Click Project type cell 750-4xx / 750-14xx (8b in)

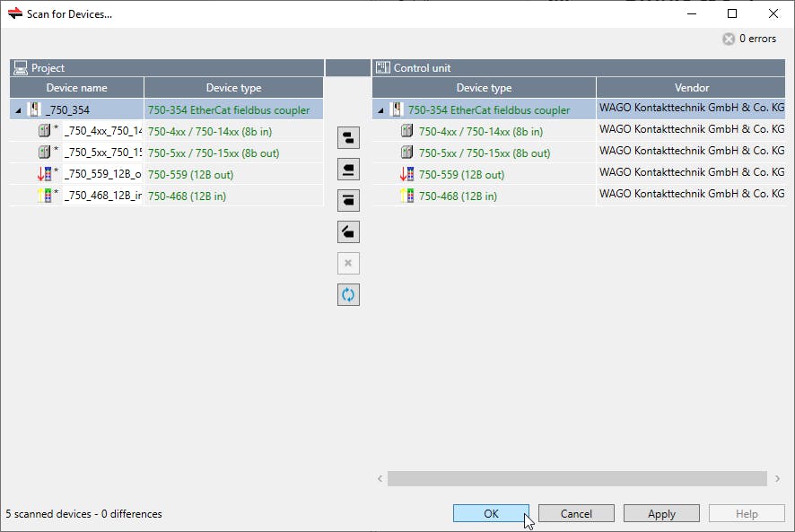point(233,131)
